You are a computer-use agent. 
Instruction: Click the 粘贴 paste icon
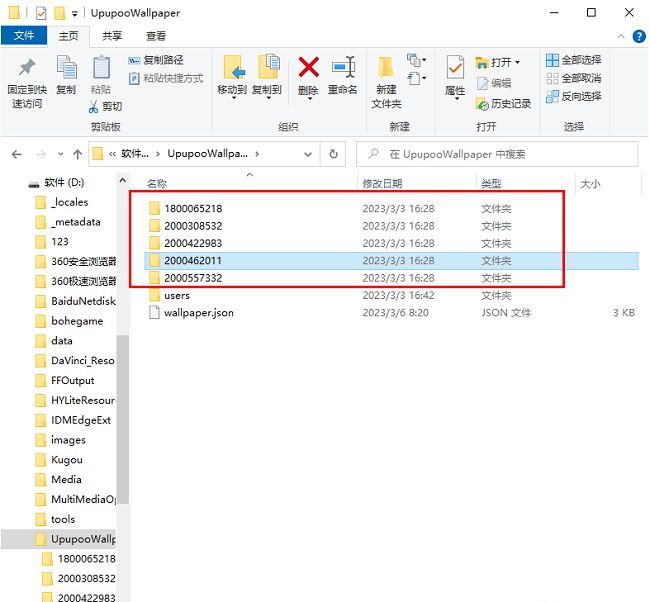tap(101, 67)
